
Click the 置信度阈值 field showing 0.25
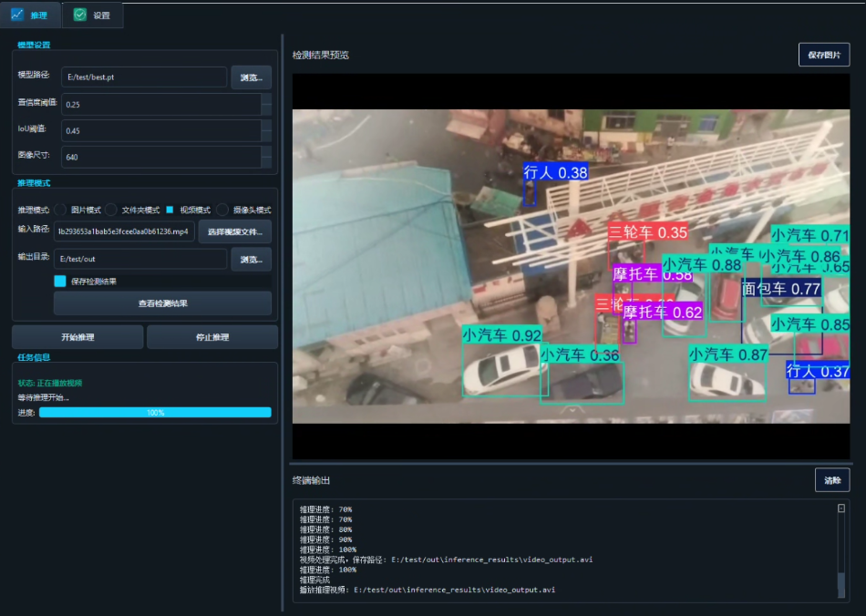tap(160, 104)
